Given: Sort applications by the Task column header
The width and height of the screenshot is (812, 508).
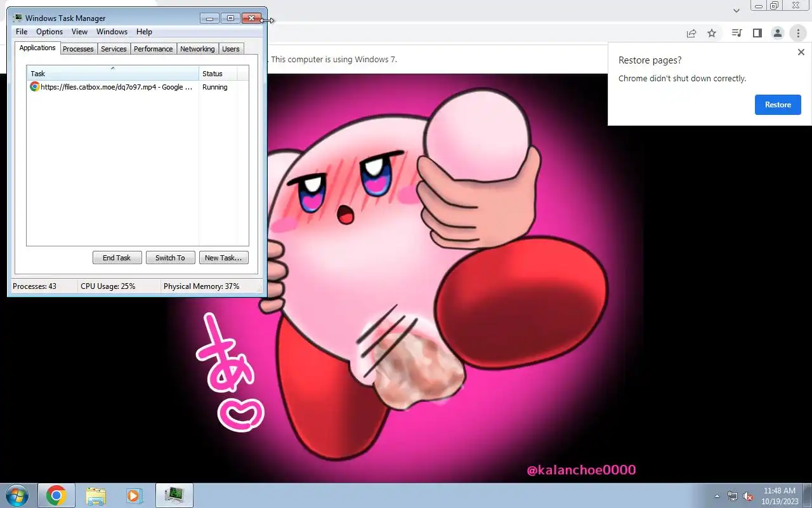Looking at the screenshot, I should (x=113, y=73).
